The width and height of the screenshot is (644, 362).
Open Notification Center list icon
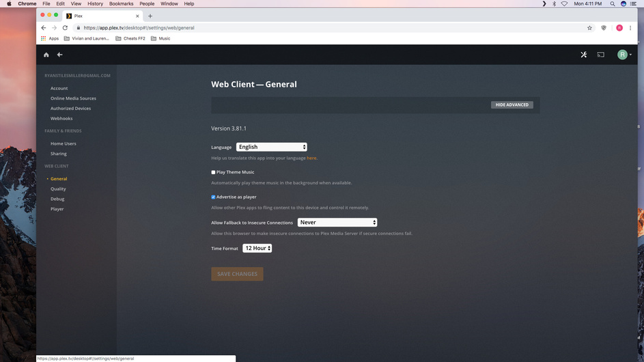pos(633,3)
